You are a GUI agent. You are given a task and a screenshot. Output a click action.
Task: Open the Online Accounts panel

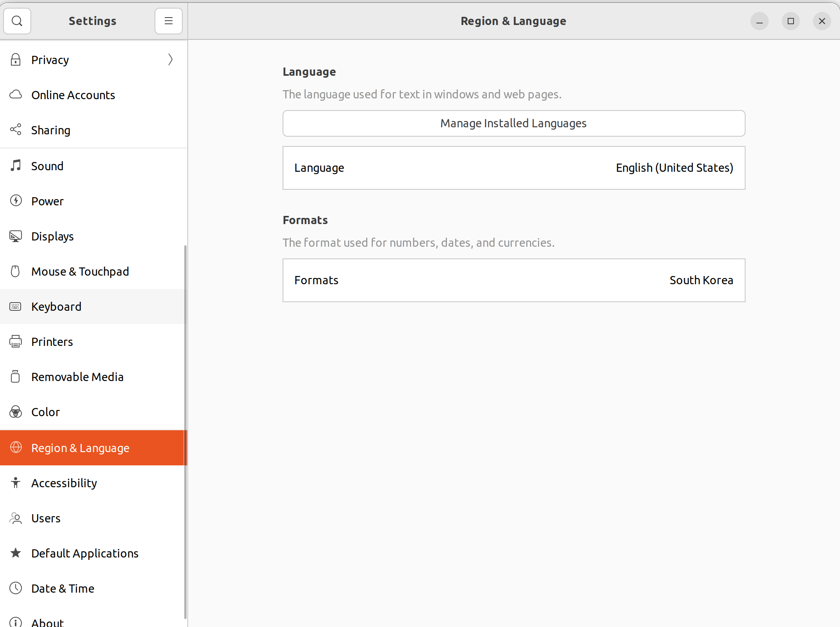point(94,95)
